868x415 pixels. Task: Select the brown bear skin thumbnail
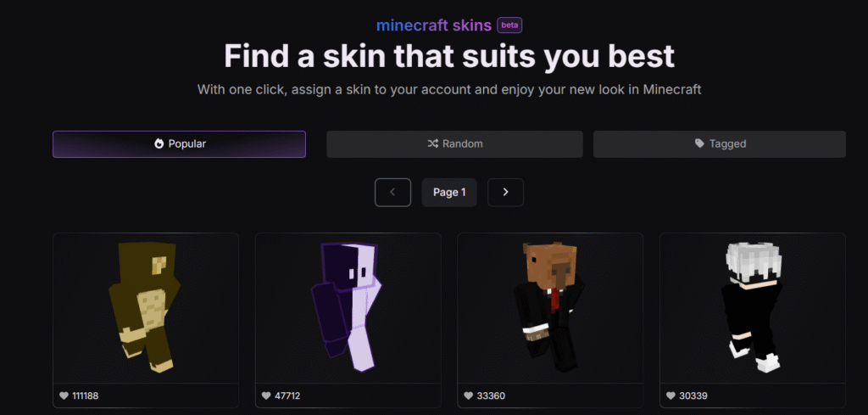tap(146, 308)
